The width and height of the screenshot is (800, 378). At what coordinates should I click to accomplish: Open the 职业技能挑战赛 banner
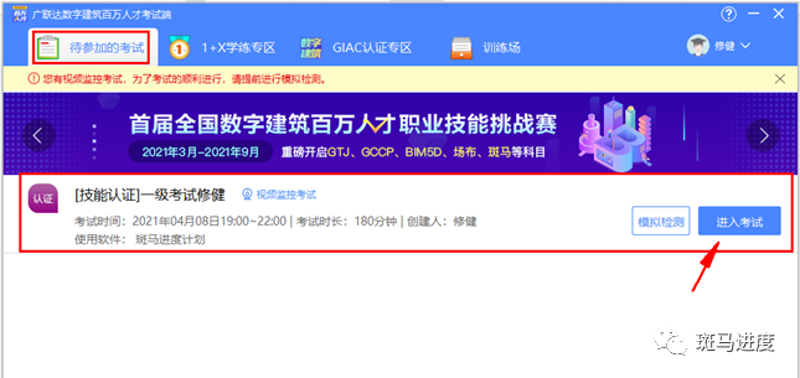coord(400,133)
